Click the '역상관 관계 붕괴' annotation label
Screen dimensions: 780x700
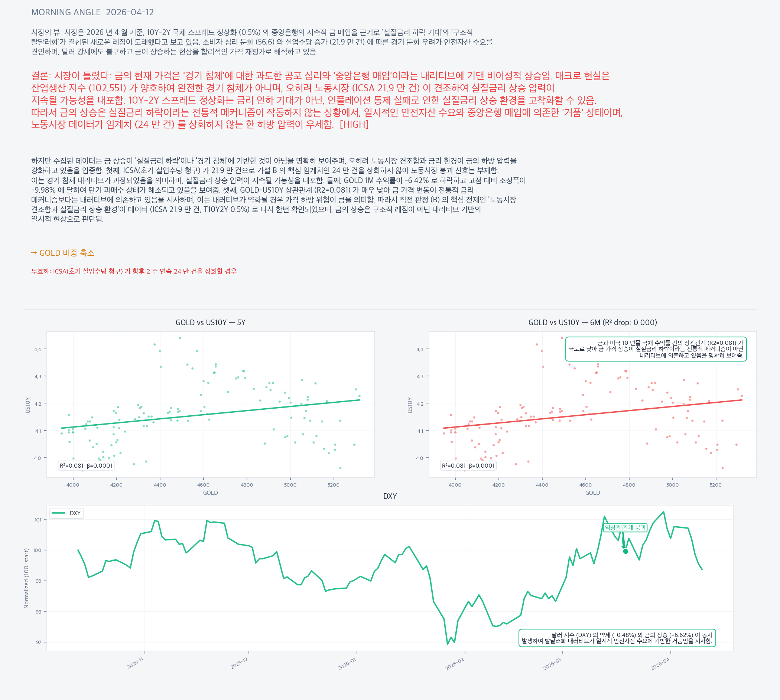coord(625,528)
